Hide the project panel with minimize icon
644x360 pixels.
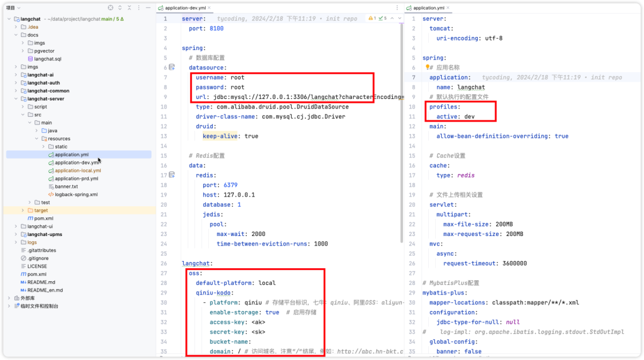tap(148, 8)
